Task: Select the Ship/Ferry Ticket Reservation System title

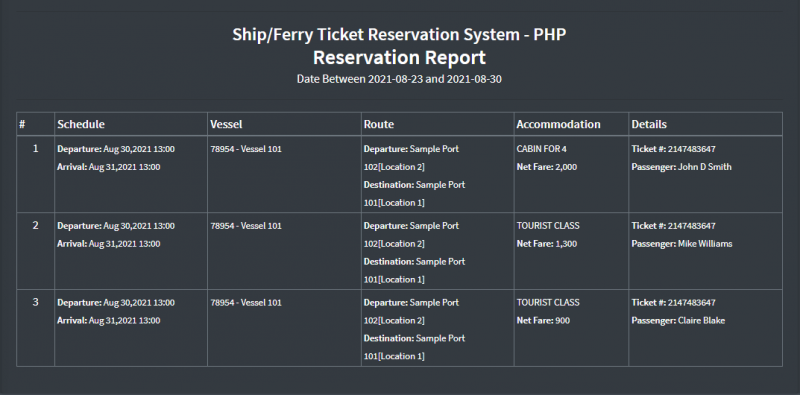Action: (399, 35)
